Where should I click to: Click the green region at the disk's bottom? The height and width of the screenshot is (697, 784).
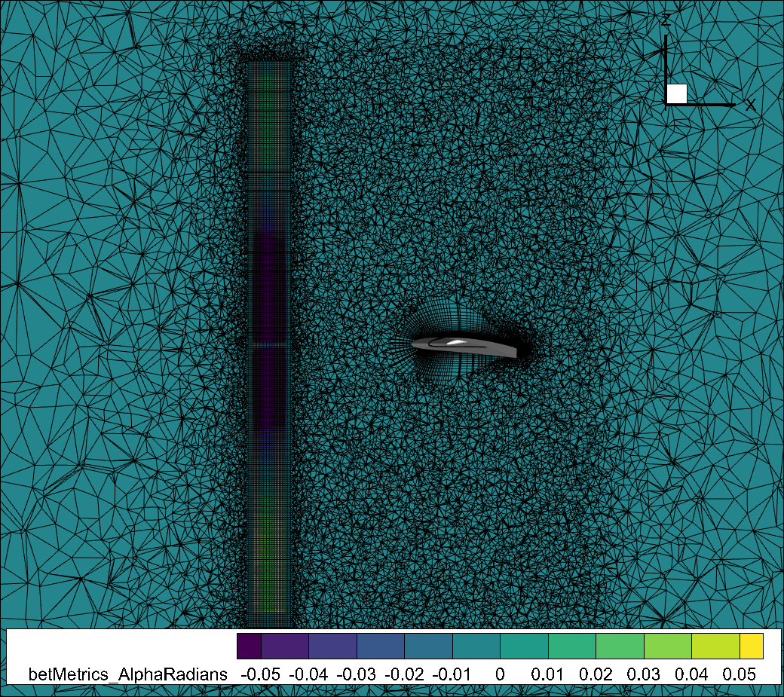268,558
